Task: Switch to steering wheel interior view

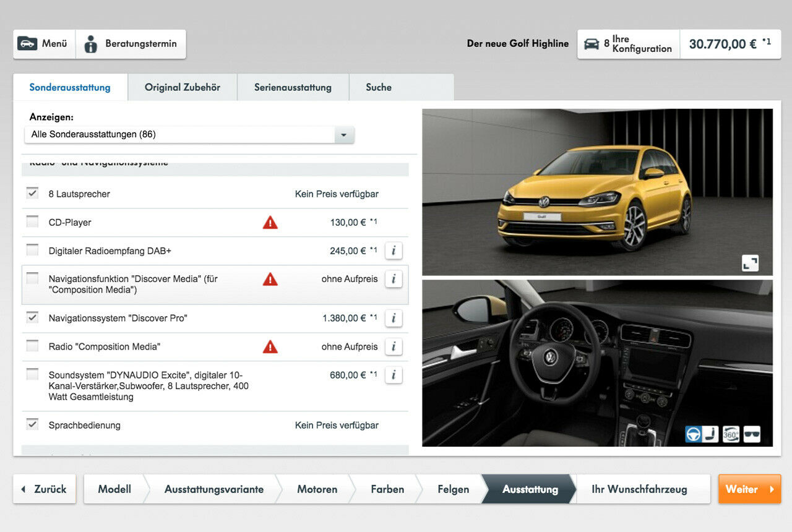Action: point(693,434)
